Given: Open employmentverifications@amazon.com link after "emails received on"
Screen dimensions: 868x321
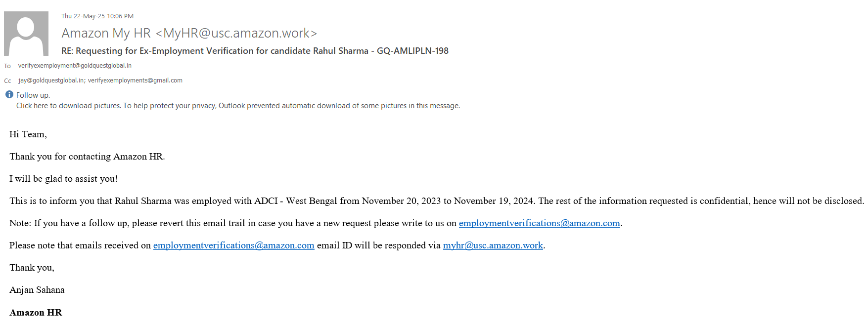Looking at the screenshot, I should pos(233,245).
